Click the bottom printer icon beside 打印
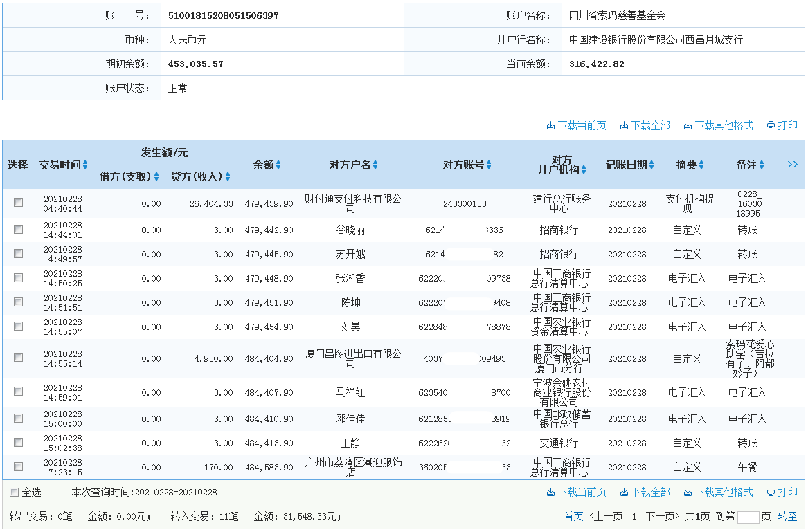The image size is (808, 532). pos(770,491)
